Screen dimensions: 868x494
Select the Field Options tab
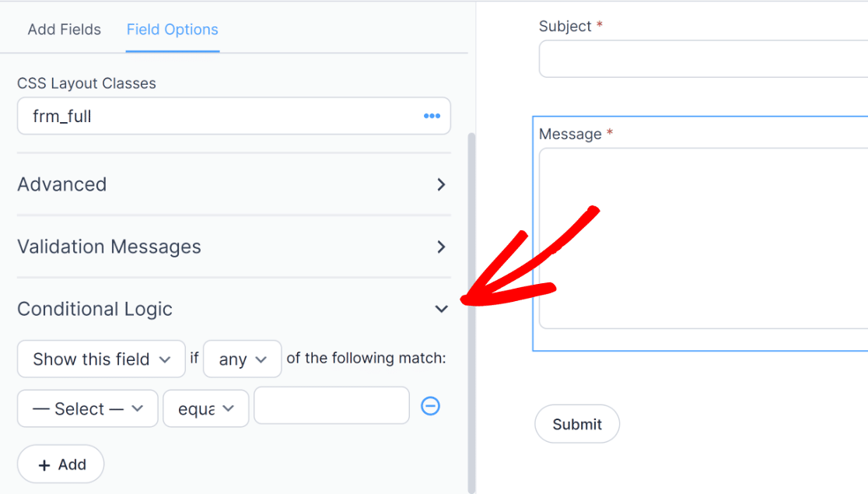172,30
